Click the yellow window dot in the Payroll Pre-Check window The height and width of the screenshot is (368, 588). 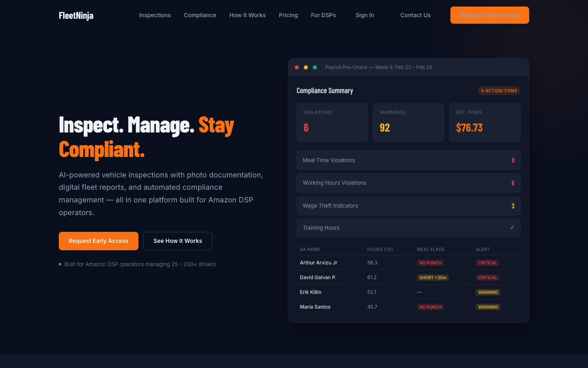(306, 67)
